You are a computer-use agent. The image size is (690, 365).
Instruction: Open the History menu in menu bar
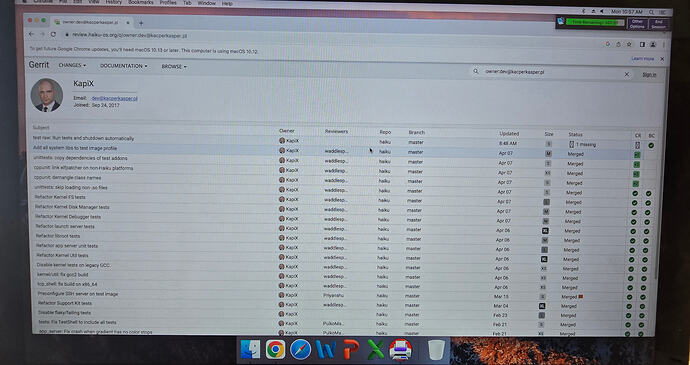tap(114, 2)
